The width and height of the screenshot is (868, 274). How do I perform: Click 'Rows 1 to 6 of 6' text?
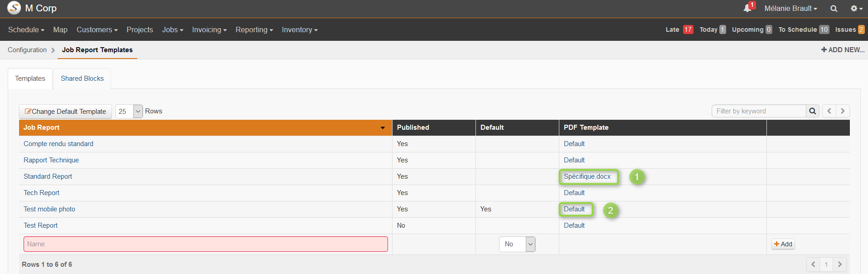[47, 264]
